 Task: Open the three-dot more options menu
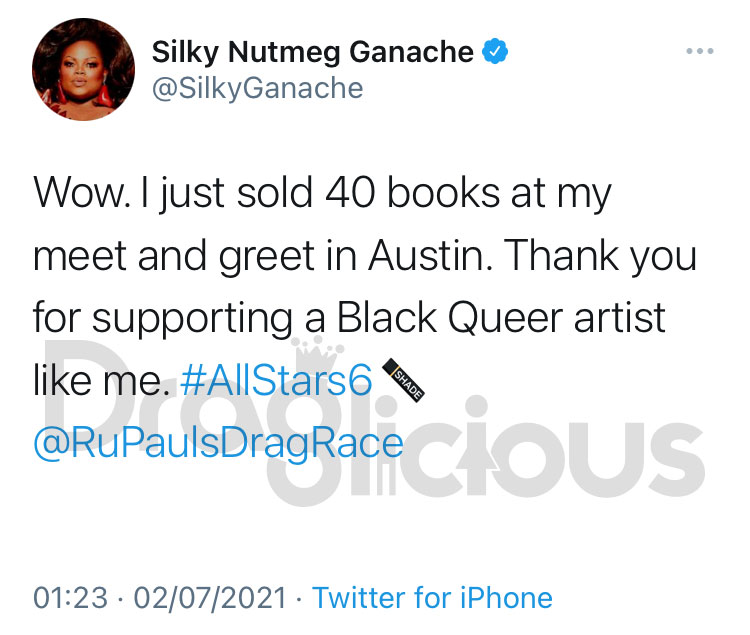699,51
